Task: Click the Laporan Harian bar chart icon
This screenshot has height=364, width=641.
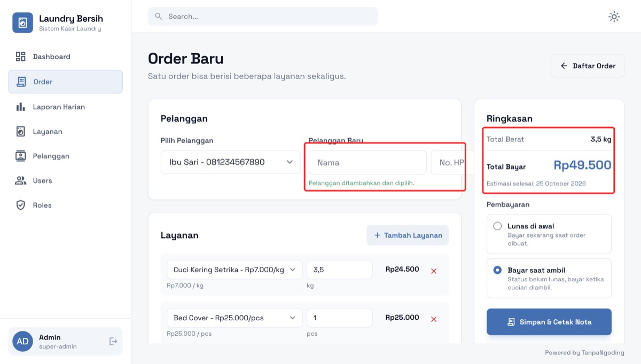Action: click(x=21, y=107)
